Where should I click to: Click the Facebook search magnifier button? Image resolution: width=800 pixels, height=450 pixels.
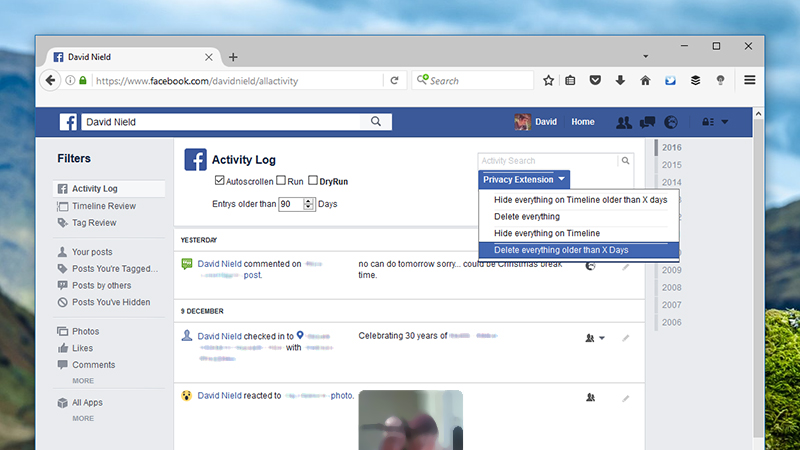[376, 121]
